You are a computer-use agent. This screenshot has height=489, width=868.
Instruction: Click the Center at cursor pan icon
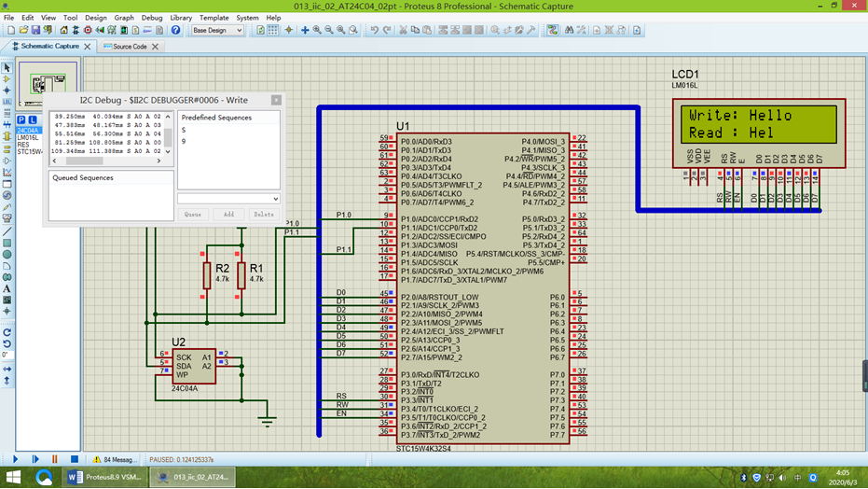click(305, 31)
